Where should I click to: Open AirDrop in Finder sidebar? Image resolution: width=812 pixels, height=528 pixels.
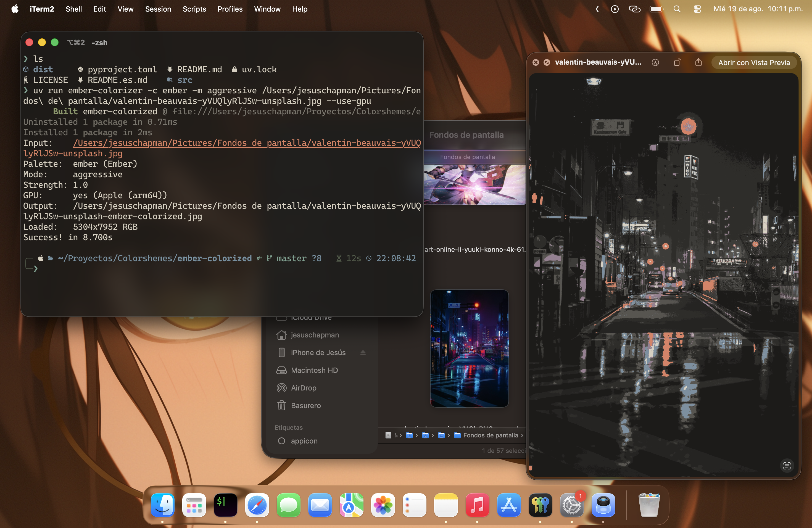pos(303,388)
